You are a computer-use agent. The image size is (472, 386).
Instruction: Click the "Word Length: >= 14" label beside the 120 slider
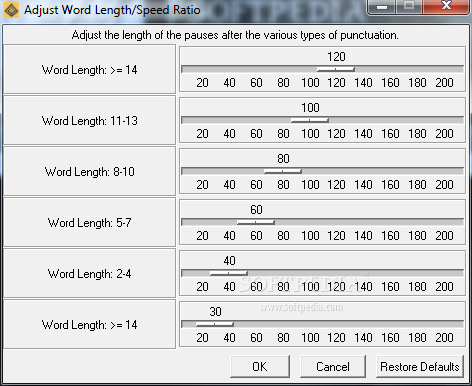(90, 70)
